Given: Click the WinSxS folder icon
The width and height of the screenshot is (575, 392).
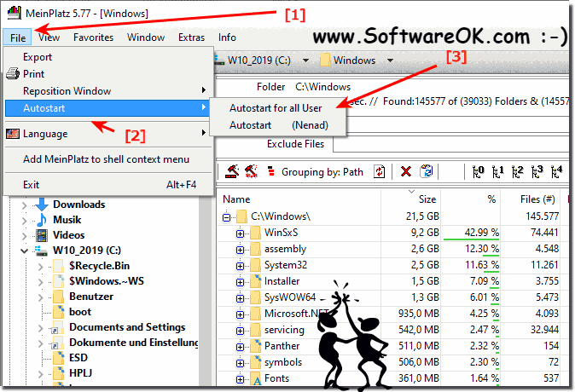Looking at the screenshot, I should point(255,233).
